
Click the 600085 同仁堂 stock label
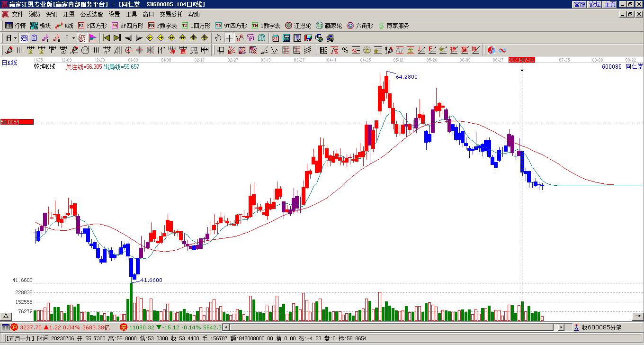622,67
